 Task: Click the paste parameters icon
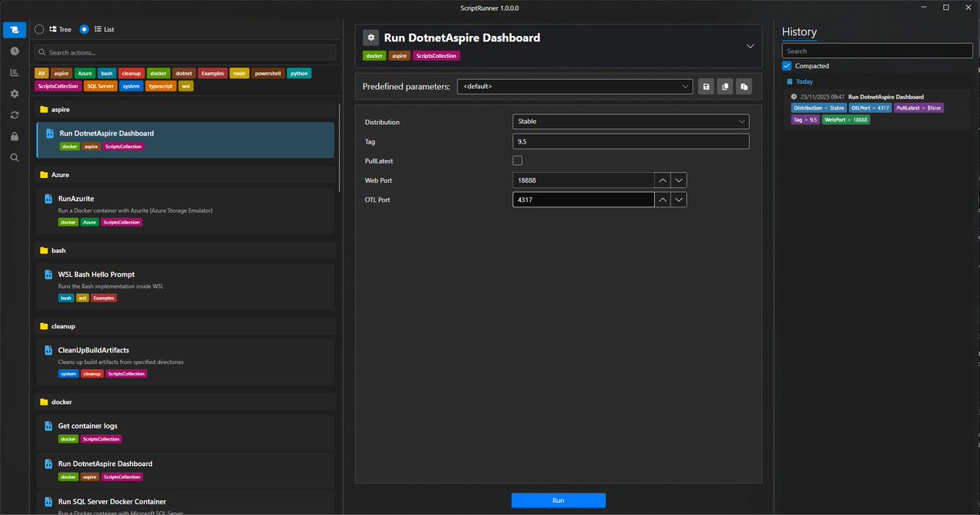tap(744, 87)
